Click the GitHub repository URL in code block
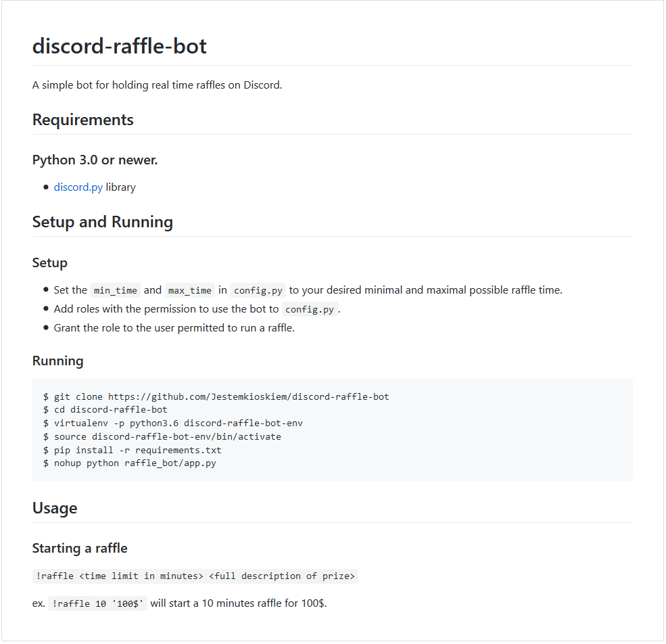Image resolution: width=666 pixels, height=644 pixels. click(249, 396)
